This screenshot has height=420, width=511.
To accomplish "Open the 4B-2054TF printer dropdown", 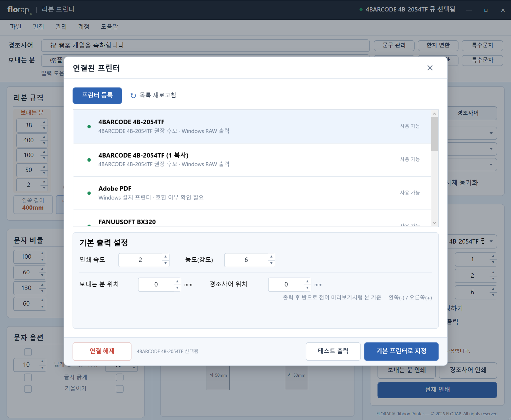I will point(491,241).
